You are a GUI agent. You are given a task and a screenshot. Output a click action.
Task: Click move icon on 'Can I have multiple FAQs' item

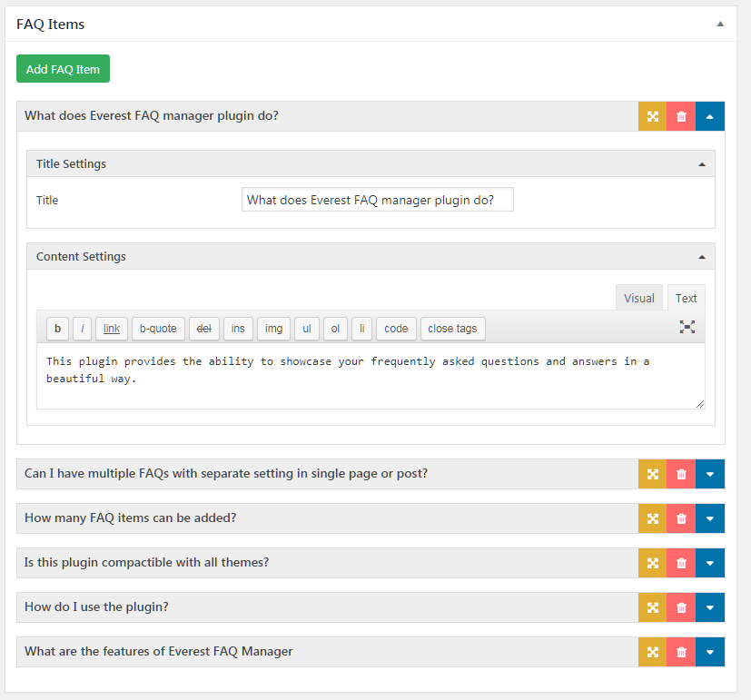[x=652, y=474]
